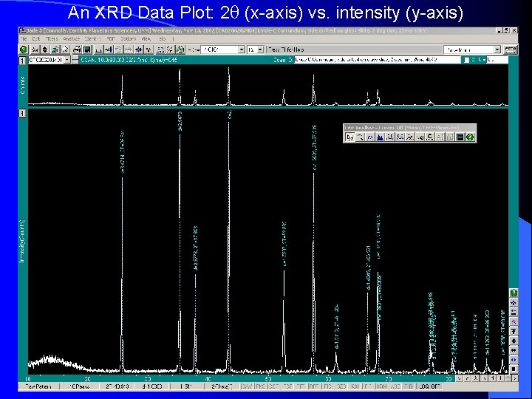Click the far-right button in the main toolbar
Viewport: 532px width, 399px height.
pos(511,50)
